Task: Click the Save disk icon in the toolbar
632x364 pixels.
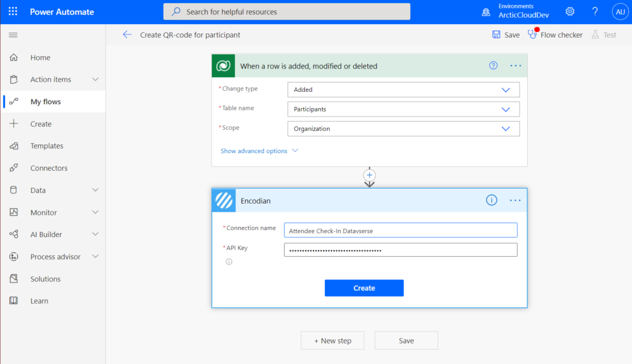Action: pyautogui.click(x=496, y=35)
